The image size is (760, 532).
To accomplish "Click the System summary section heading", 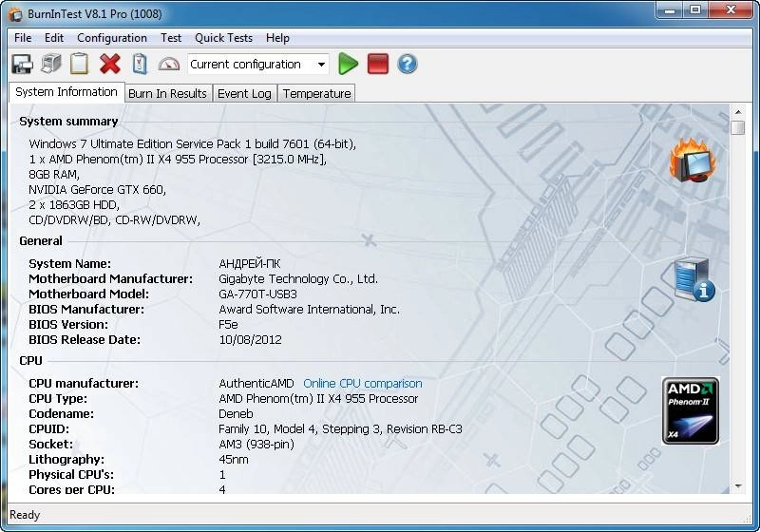I will tap(68, 122).
